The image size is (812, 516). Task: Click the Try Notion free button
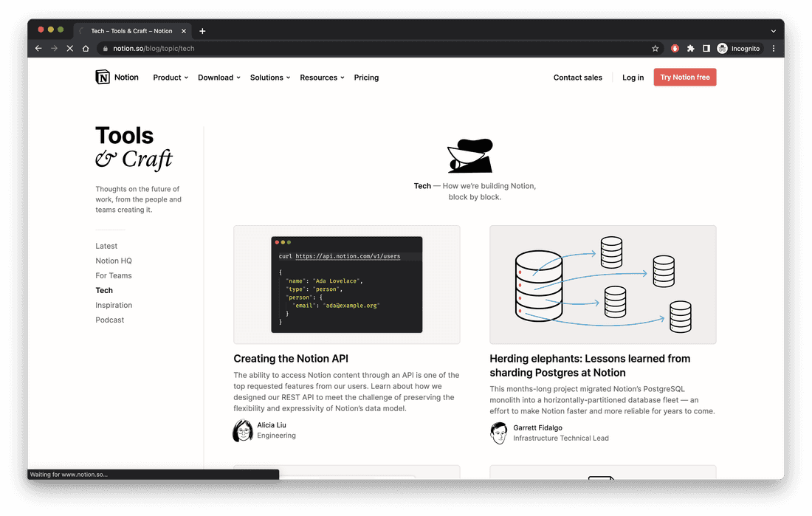click(x=684, y=77)
